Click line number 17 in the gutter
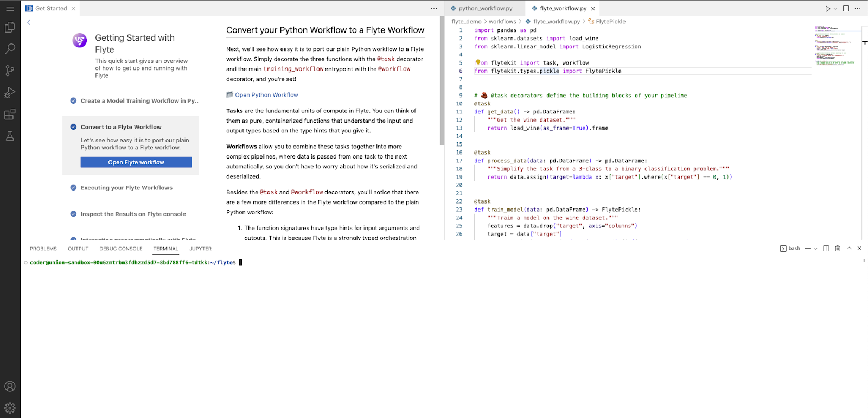The width and height of the screenshot is (868, 418). click(459, 161)
